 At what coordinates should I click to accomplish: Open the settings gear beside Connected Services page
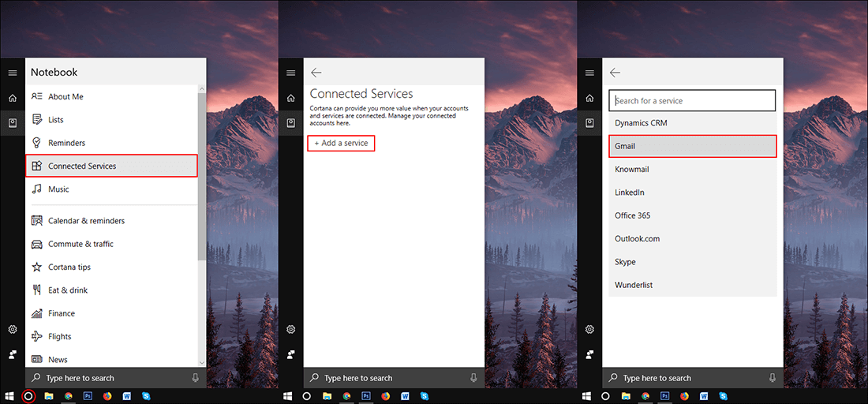(x=290, y=329)
